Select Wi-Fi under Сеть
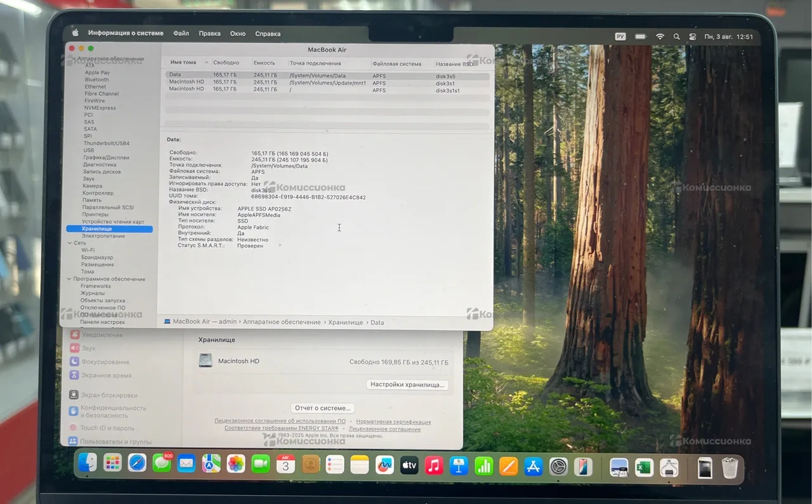Screen dimensions: 812x504 pos(88,250)
